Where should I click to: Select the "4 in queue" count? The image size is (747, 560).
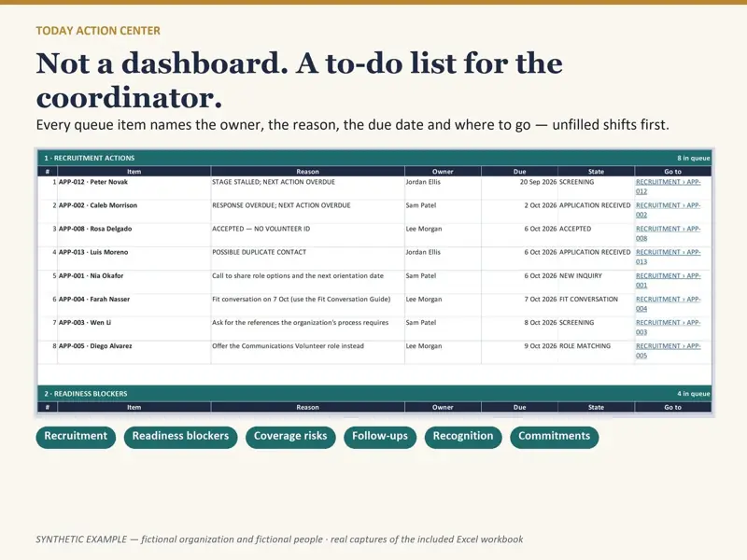click(x=694, y=394)
